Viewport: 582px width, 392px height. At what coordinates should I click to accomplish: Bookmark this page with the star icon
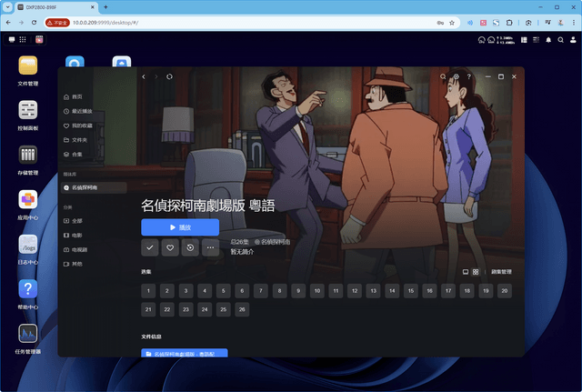coord(452,23)
